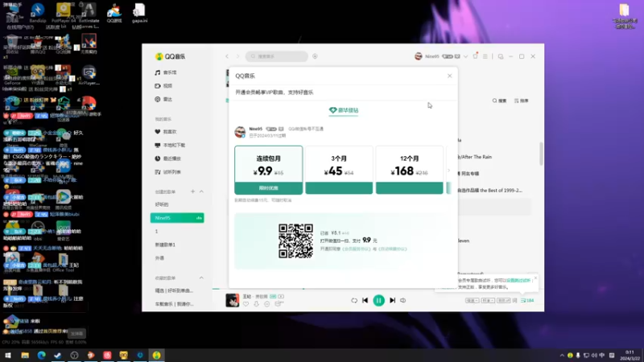The height and width of the screenshot is (362, 644).
Task: Toggle the lyrics display button
Action: (x=514, y=300)
